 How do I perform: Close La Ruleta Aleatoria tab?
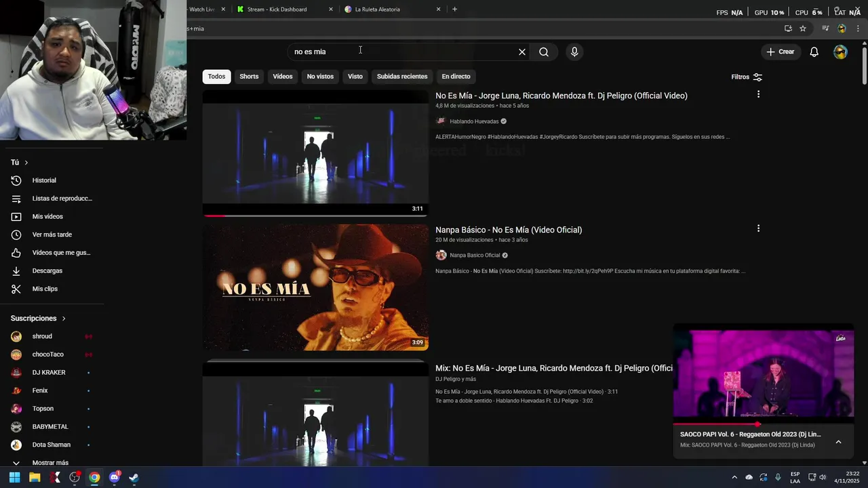(438, 9)
